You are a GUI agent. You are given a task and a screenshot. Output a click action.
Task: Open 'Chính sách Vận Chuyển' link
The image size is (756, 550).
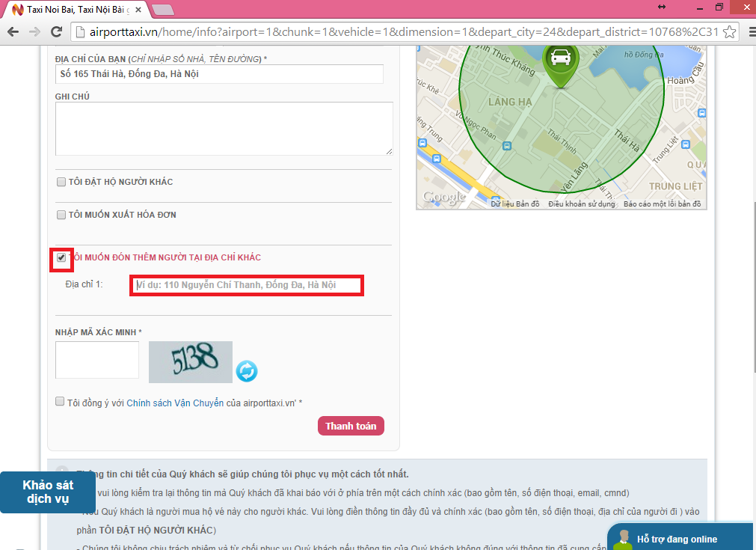point(175,403)
